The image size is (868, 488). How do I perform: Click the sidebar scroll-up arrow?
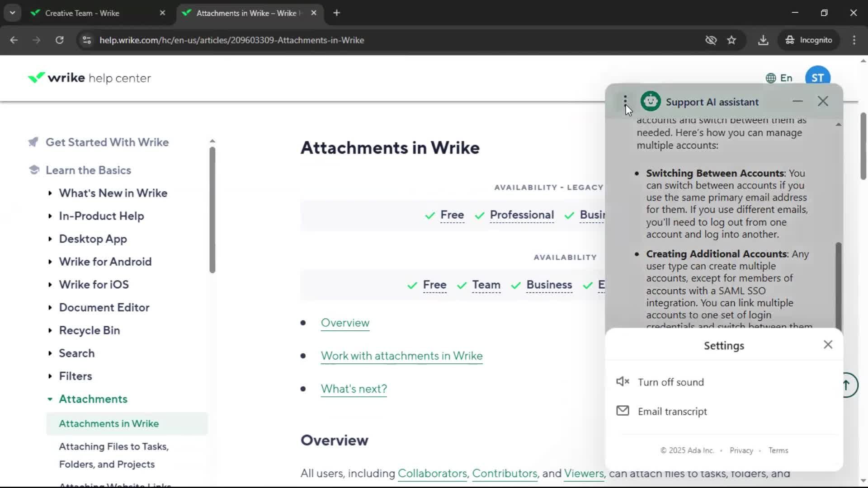(212, 141)
